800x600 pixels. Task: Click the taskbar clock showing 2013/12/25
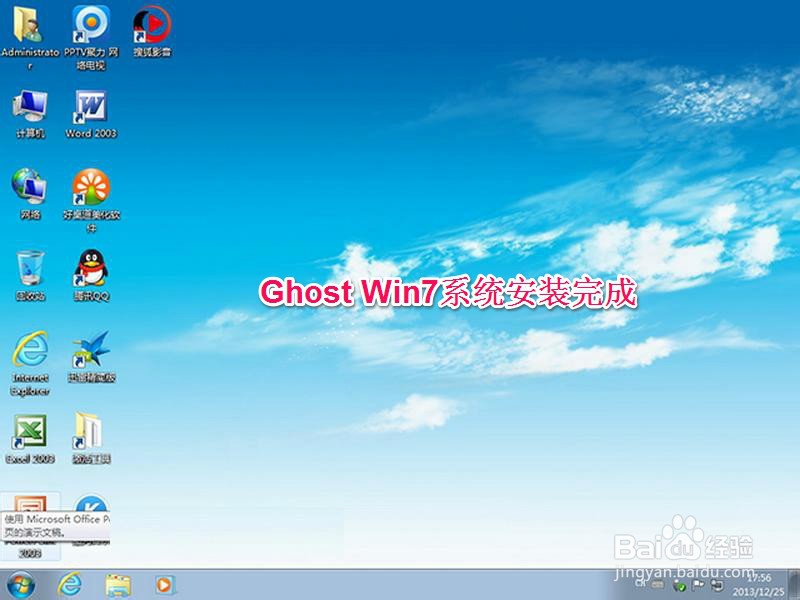[758, 586]
